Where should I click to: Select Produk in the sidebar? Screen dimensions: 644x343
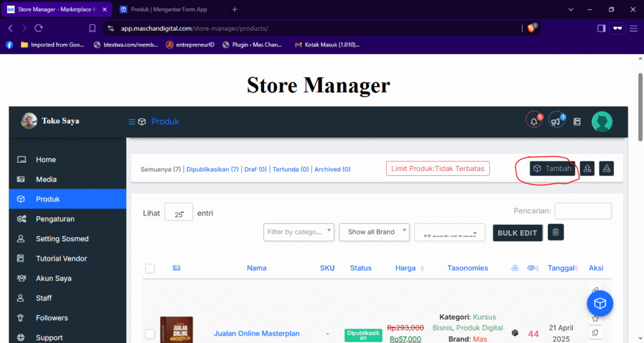pos(68,199)
